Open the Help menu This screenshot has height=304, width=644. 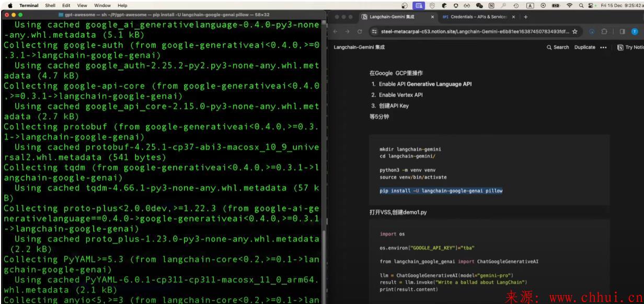click(123, 5)
